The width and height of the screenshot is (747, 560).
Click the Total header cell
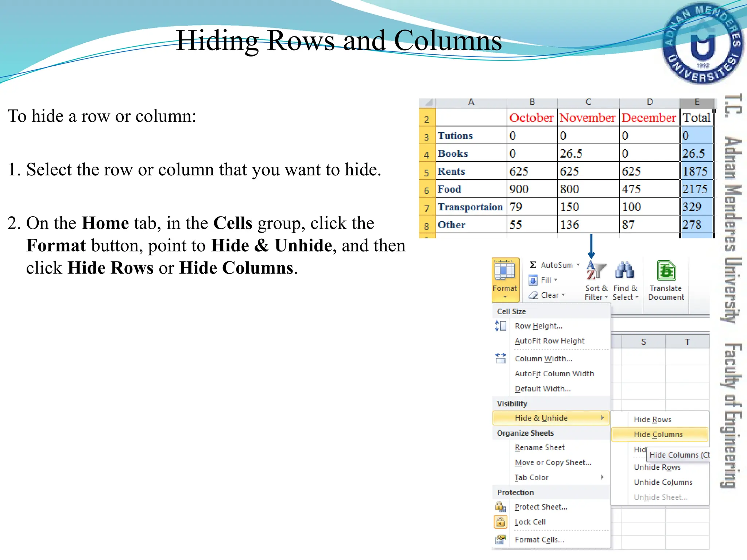(x=697, y=117)
